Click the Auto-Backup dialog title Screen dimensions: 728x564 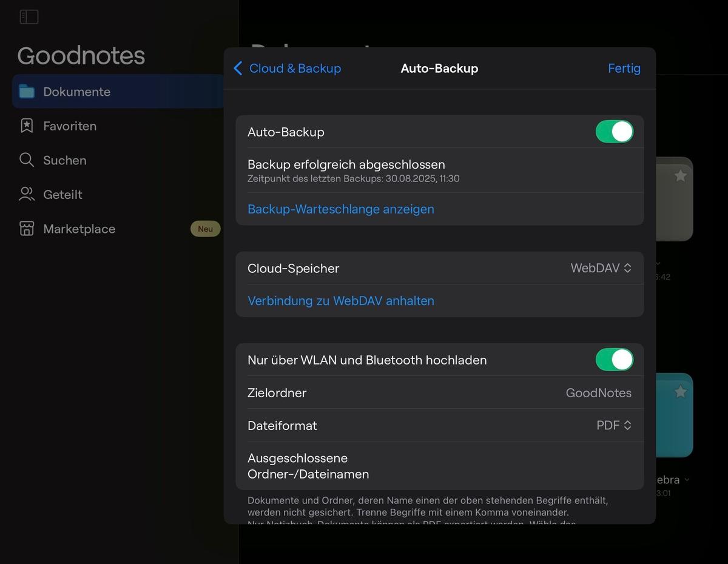(x=440, y=69)
